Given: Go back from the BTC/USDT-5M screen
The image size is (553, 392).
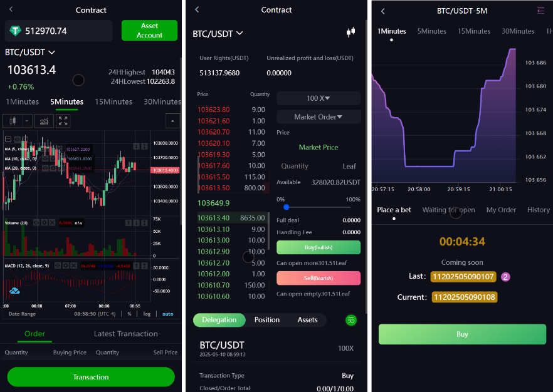Looking at the screenshot, I should (x=383, y=11).
